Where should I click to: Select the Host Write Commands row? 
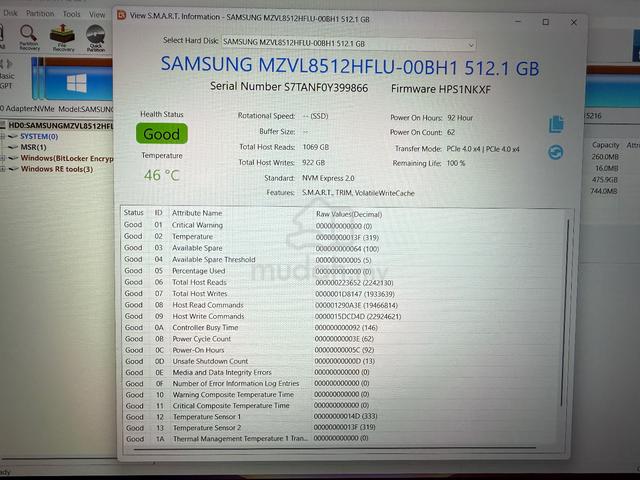pos(343,316)
